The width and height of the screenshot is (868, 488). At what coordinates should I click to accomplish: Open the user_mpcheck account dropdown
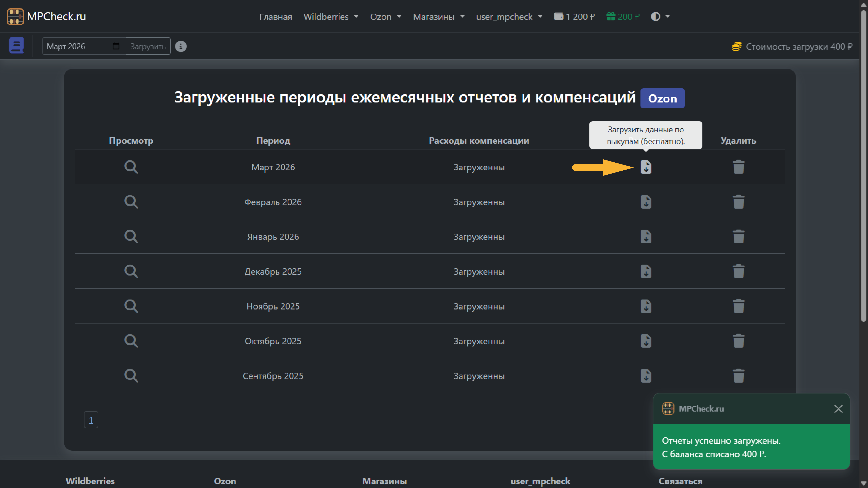pos(509,16)
